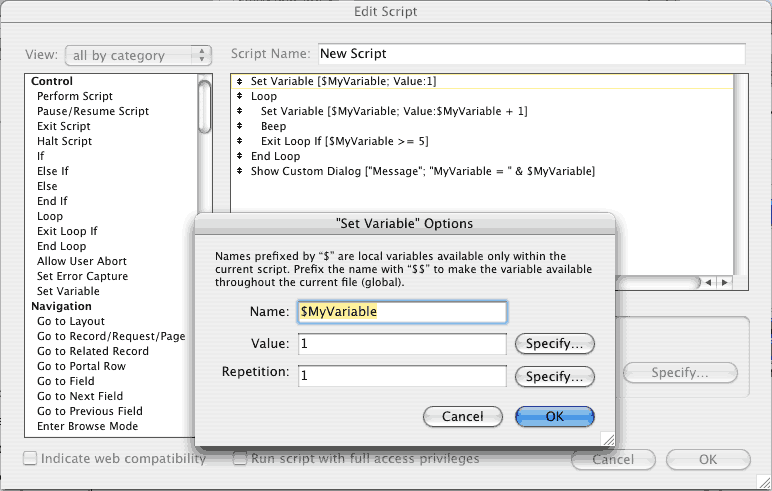This screenshot has height=491, width=772.
Task: Enable Indicate web compatibility checkbox
Action: (x=30, y=458)
